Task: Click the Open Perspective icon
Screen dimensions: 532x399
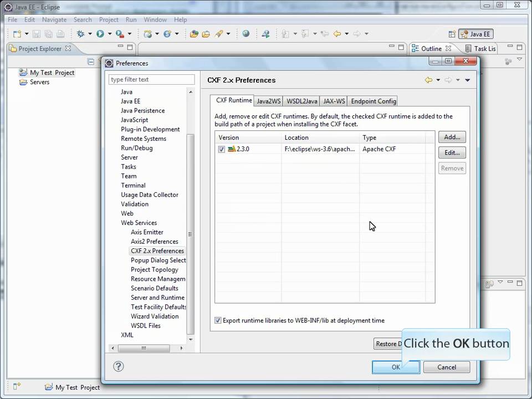Action: (452, 34)
